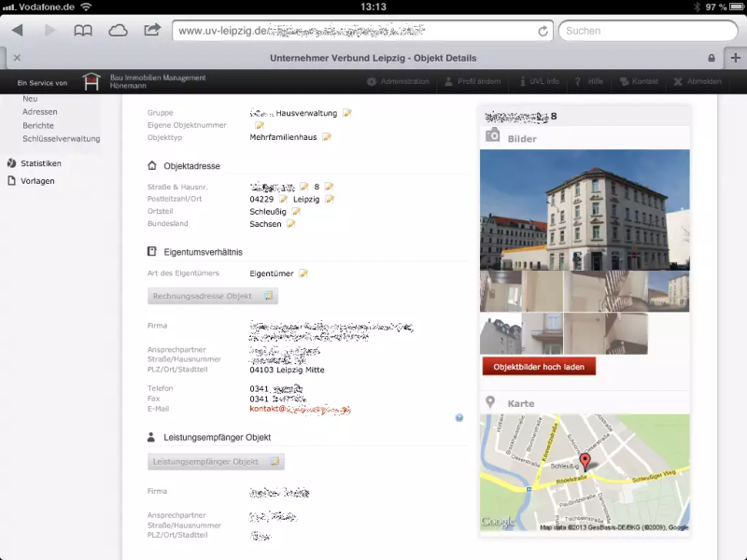Open the gray roof building thumbnail
Viewport: 747px width, 560px height.
point(500,333)
